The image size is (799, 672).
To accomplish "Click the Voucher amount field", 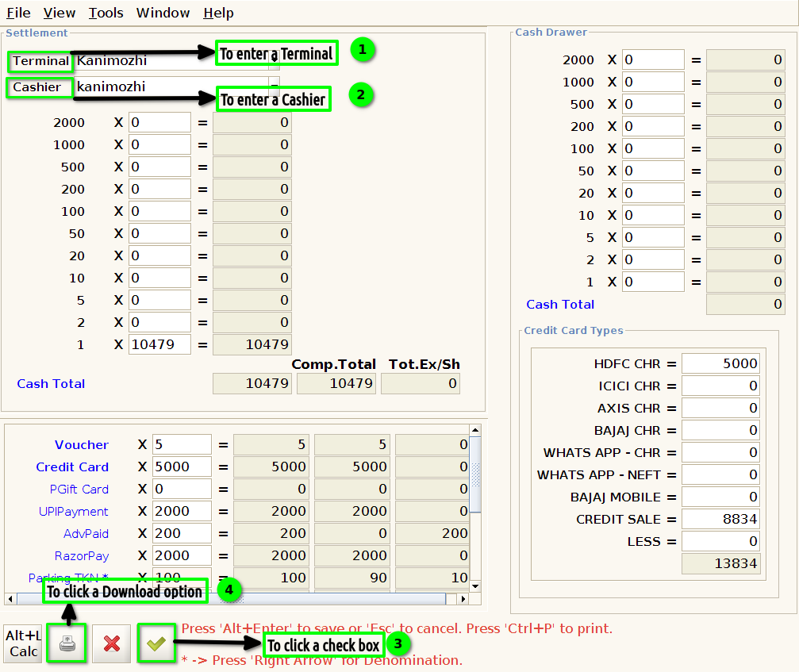I will coord(182,444).
